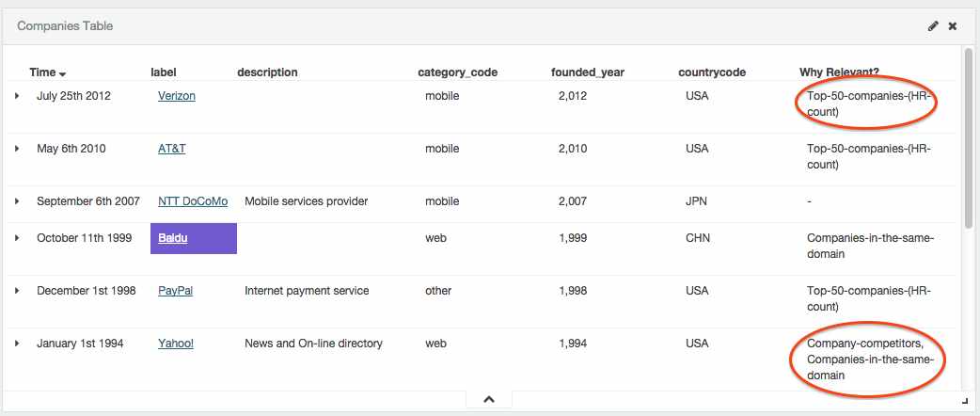Click the resize handle icon at bottom-right corner
The height and width of the screenshot is (416, 980).
pos(965,400)
